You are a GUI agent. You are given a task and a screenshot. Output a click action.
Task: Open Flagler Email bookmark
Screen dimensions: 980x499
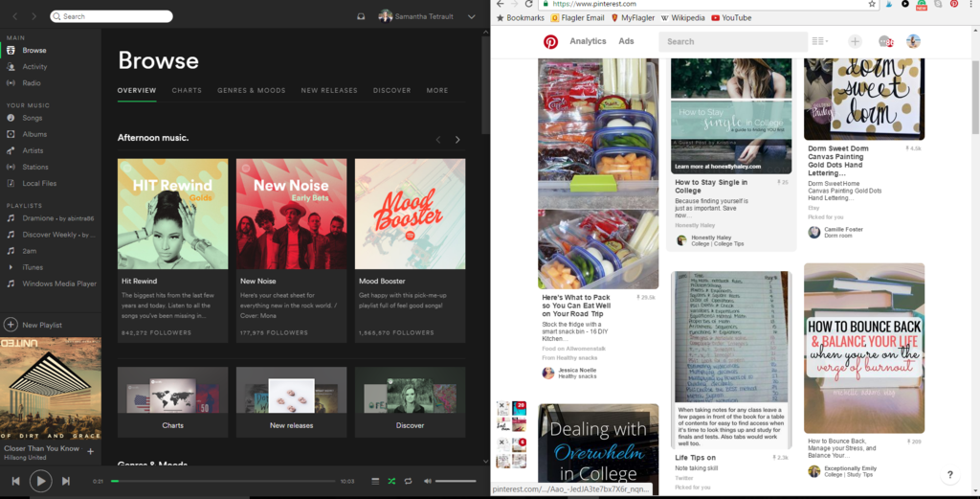(x=577, y=18)
